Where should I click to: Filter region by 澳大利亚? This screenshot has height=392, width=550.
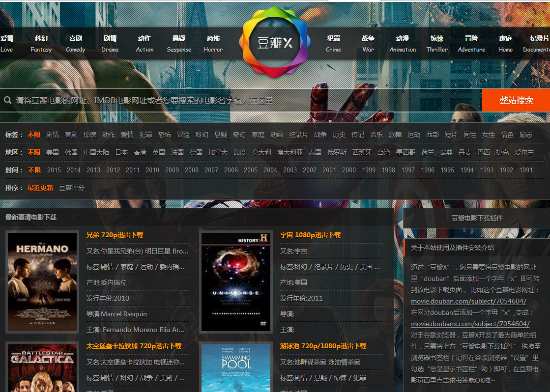(x=289, y=152)
